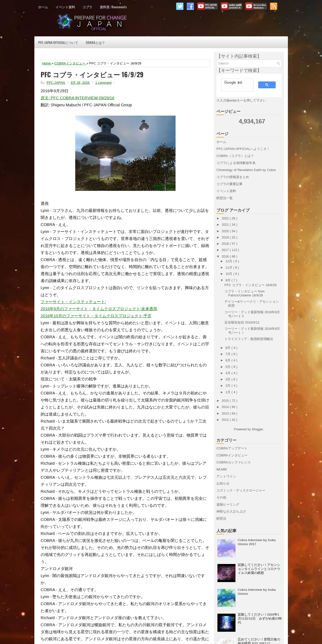Open 2016年9月 タイムクロスプロジェクト link

pyautogui.click(x=99, y=309)
